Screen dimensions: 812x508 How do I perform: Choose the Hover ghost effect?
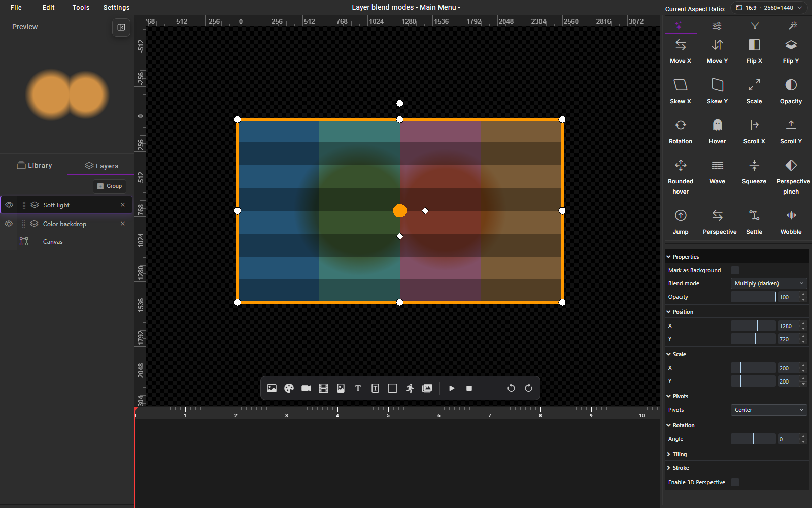[x=717, y=132]
